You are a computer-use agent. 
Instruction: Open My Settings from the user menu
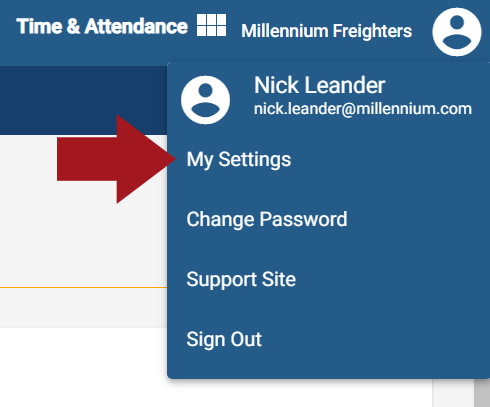[x=239, y=159]
